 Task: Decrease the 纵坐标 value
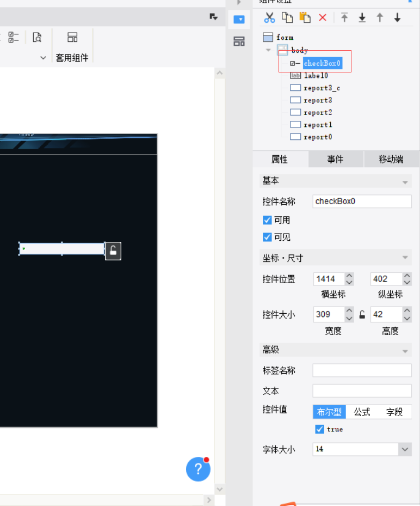tap(407, 282)
